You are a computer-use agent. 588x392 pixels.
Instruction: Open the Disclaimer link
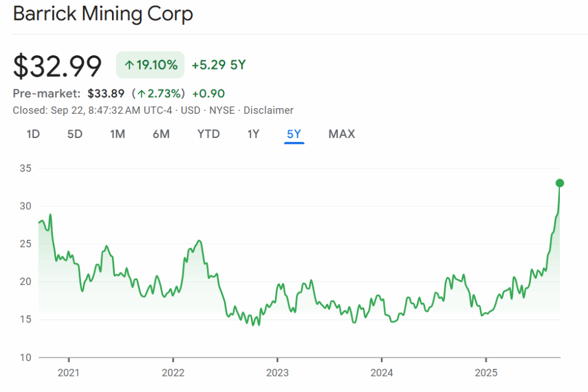click(x=268, y=110)
